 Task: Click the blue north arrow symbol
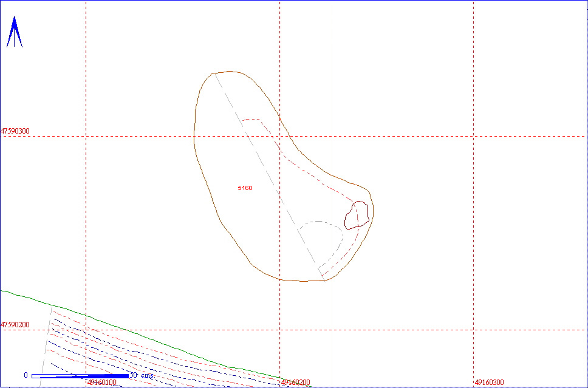14,32
